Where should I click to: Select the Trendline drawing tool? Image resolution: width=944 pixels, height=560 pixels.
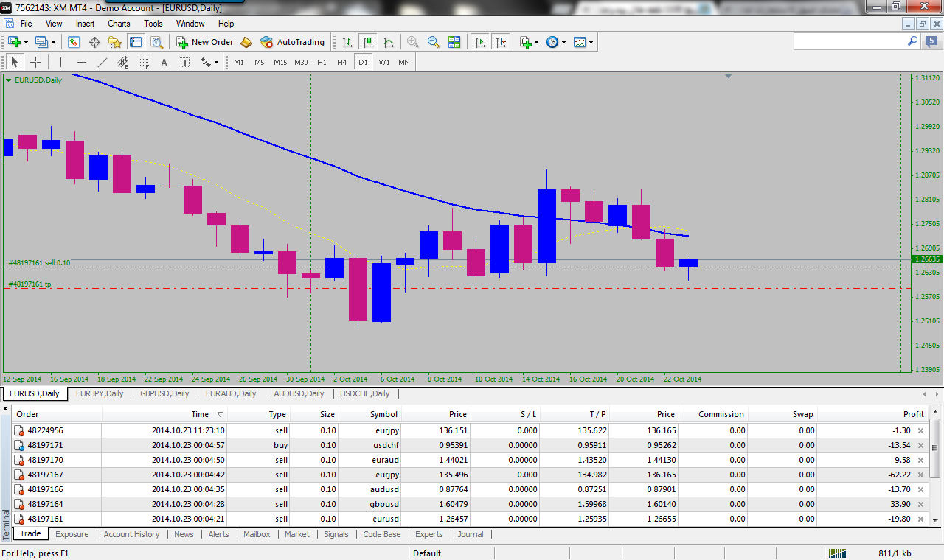point(102,62)
